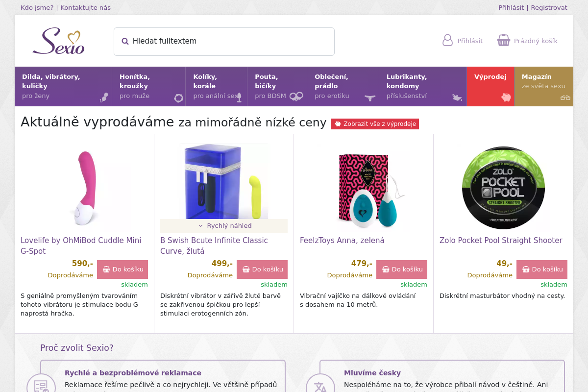The width and height of the screenshot is (588, 392).
Task: Open the Výprodej sale tab
Action: pyautogui.click(x=490, y=86)
